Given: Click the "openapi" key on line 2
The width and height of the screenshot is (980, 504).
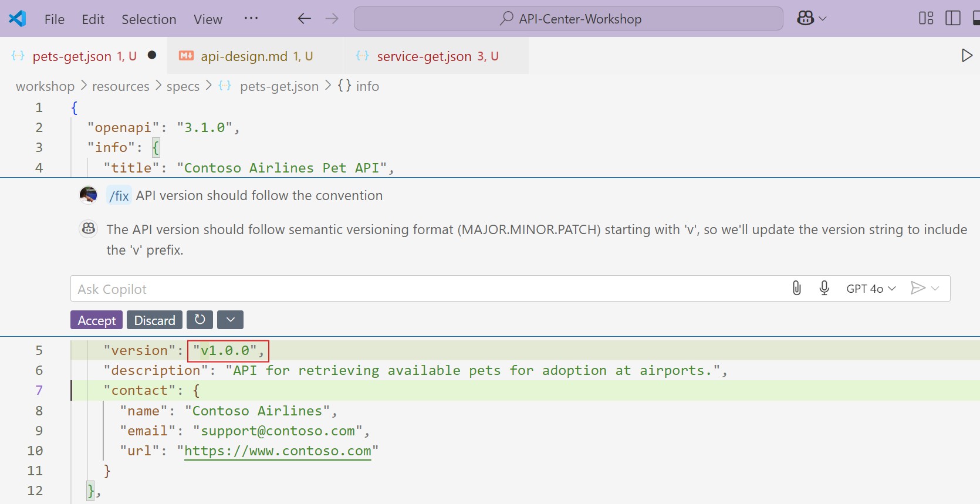Looking at the screenshot, I should (123, 127).
